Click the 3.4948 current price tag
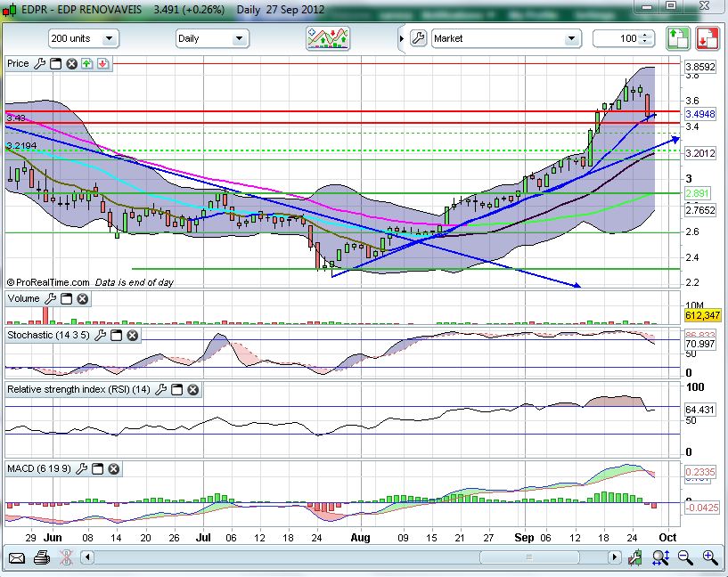 click(x=700, y=114)
